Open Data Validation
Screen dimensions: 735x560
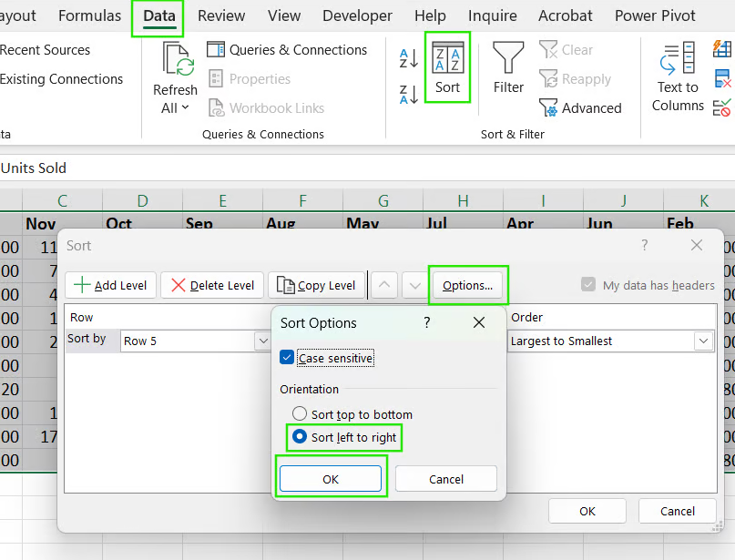click(x=722, y=107)
